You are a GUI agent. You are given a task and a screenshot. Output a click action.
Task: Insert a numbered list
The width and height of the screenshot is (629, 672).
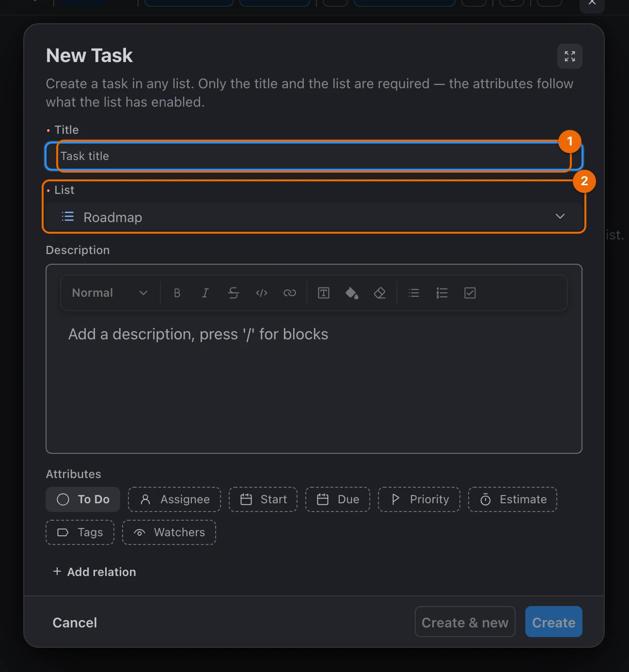click(442, 293)
